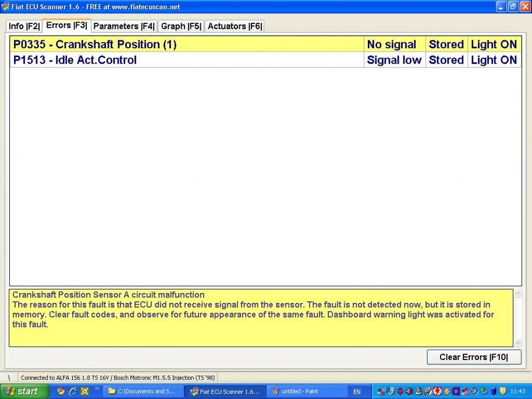Click the EN language indicator
Screen dimensions: 532x399
pyautogui.click(x=357, y=392)
